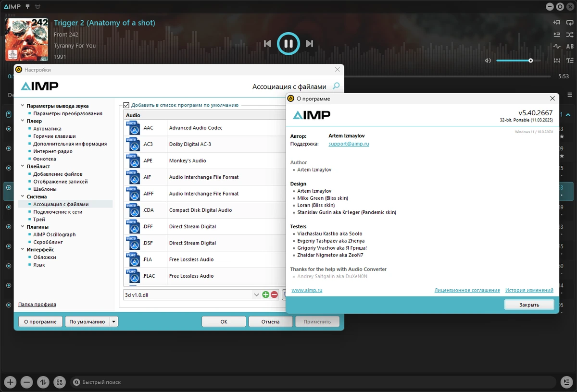Select Горячие клавиши in settings tree
The width and height of the screenshot is (577, 392).
54,136
